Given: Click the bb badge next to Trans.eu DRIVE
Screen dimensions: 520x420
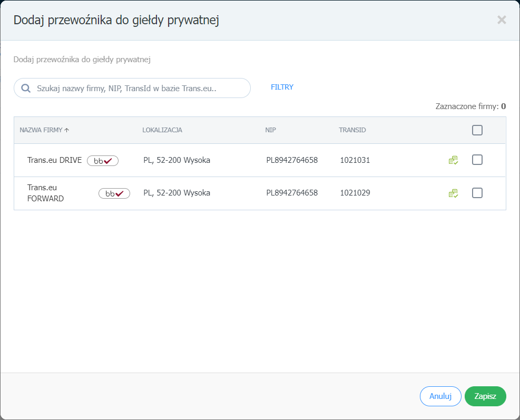Looking at the screenshot, I should click(103, 161).
